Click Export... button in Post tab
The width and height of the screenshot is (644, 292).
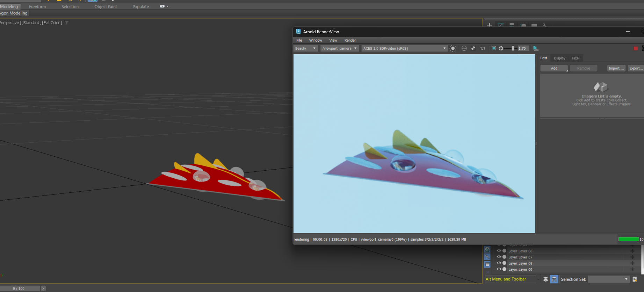[636, 68]
